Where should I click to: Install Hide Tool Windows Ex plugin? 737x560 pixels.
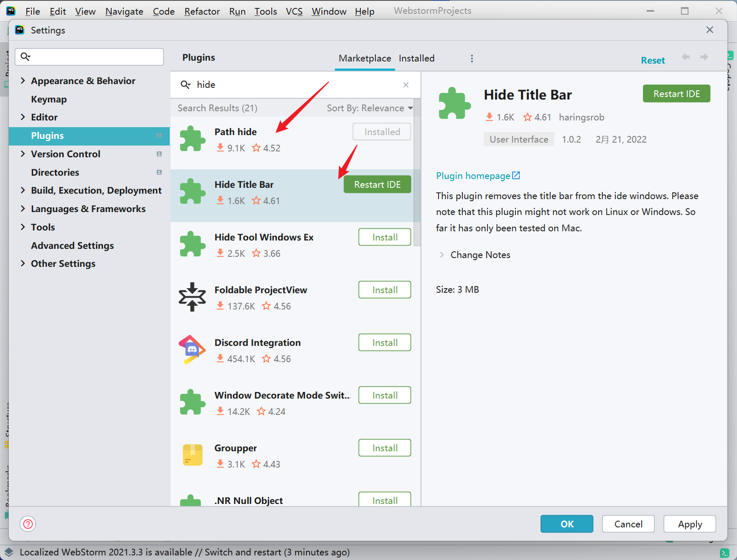click(x=385, y=237)
